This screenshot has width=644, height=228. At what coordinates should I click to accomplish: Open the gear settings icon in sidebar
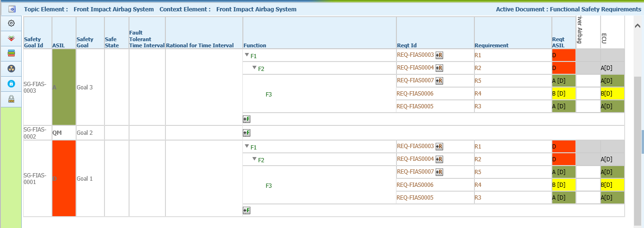tap(11, 23)
